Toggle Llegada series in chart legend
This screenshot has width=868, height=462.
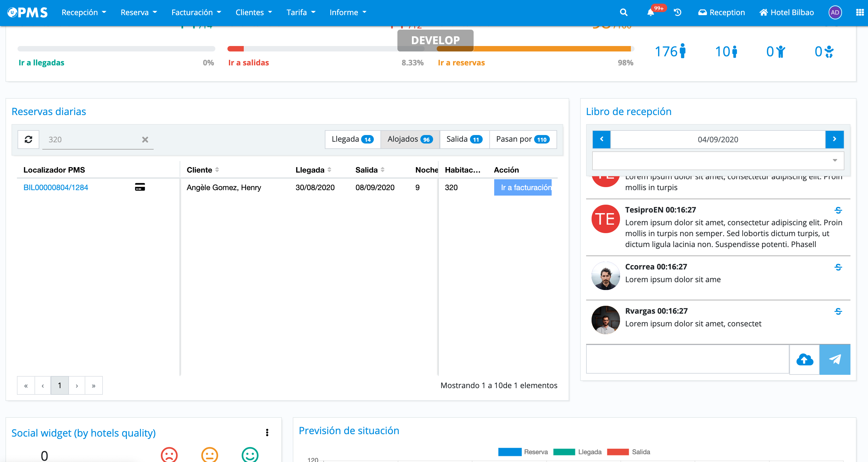point(577,452)
